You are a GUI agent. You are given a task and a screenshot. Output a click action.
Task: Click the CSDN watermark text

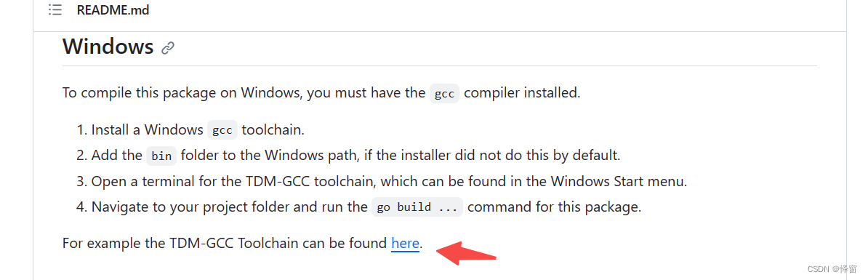coord(832,269)
